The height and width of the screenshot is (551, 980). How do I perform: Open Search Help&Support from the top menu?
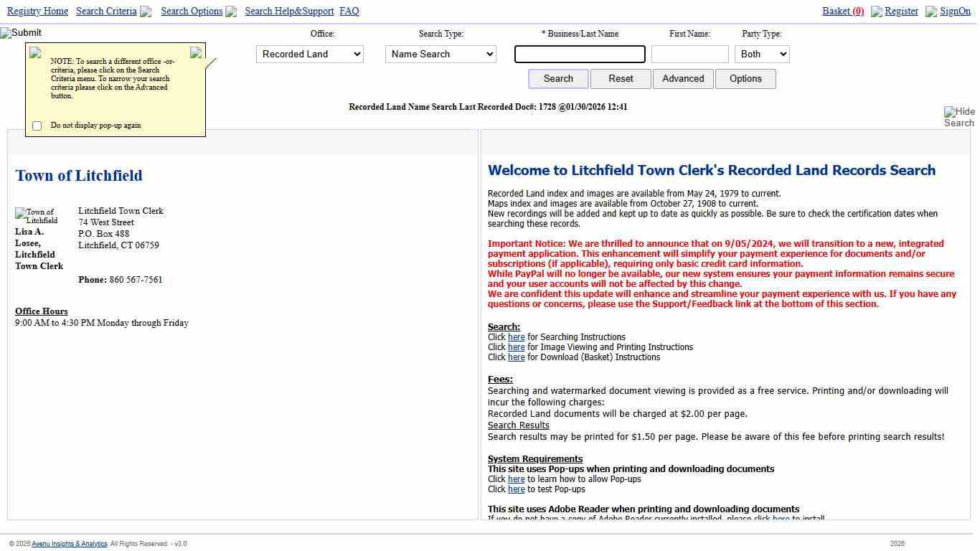289,11
